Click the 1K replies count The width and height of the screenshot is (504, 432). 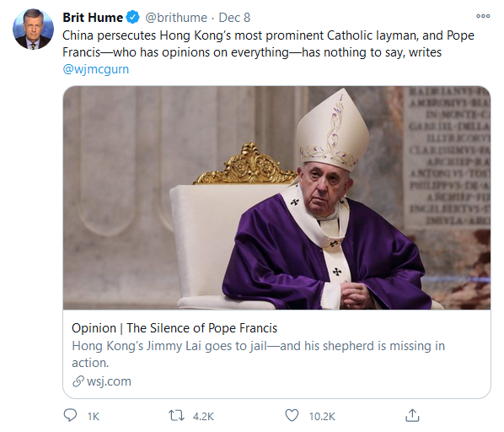[x=94, y=417]
